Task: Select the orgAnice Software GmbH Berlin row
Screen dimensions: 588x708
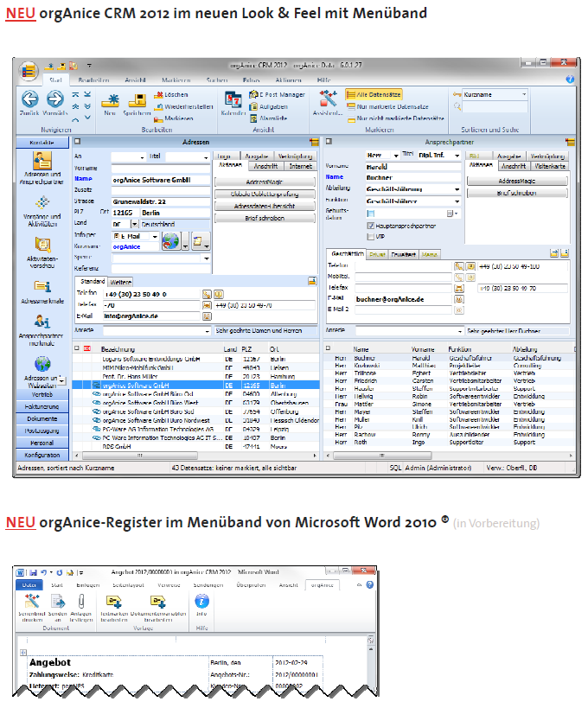Action: click(x=196, y=386)
